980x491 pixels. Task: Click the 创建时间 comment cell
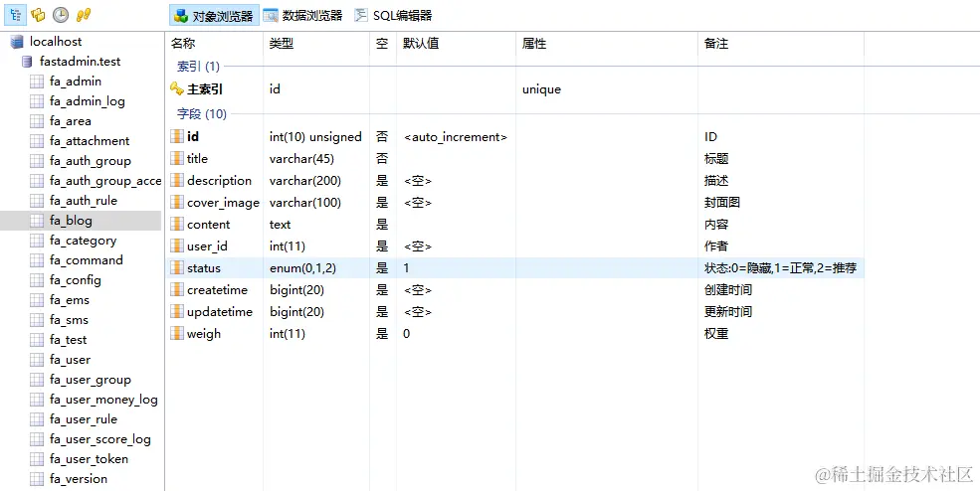[728, 290]
